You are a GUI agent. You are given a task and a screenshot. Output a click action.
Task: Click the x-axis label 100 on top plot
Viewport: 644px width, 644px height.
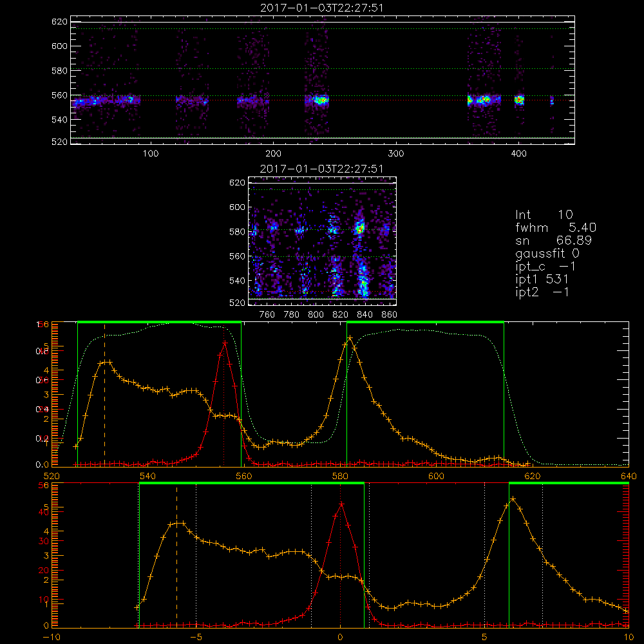pyautogui.click(x=150, y=154)
